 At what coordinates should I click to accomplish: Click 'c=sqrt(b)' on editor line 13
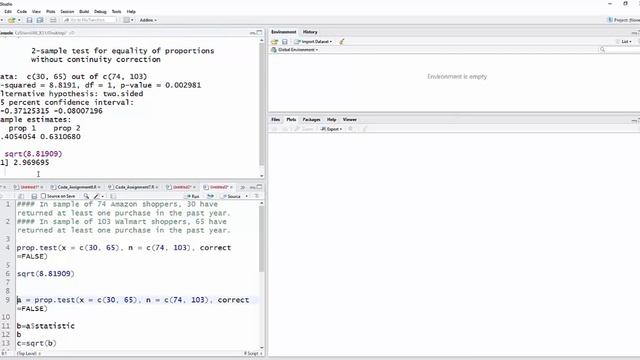[37, 343]
